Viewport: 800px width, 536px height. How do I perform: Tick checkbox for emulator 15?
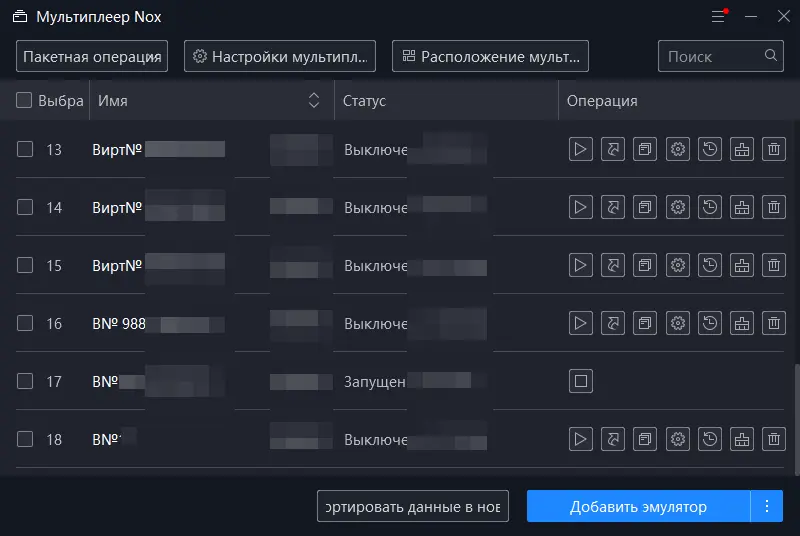click(x=24, y=265)
